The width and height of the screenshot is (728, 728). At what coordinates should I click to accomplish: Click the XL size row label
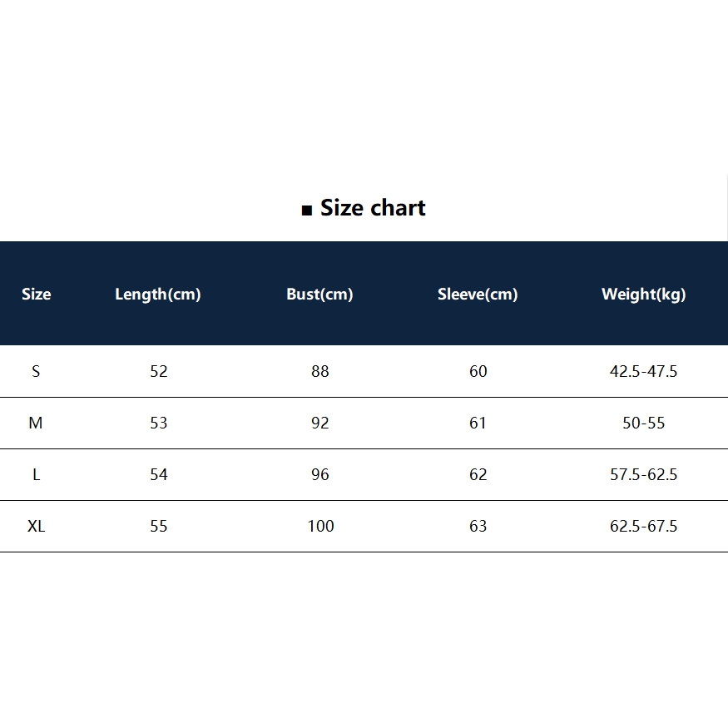point(37,526)
